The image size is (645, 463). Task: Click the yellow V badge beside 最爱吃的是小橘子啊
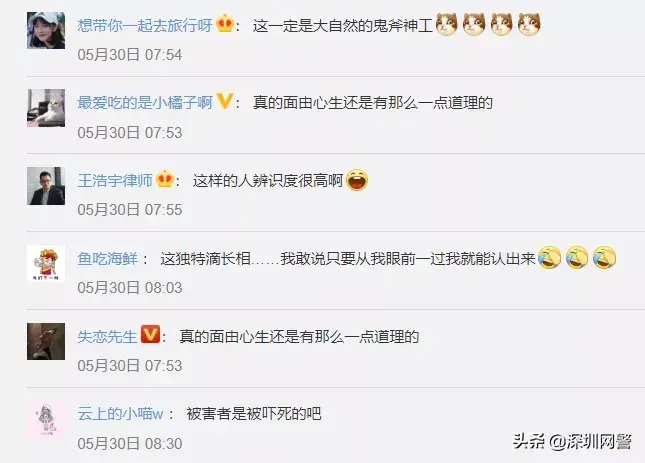point(225,101)
